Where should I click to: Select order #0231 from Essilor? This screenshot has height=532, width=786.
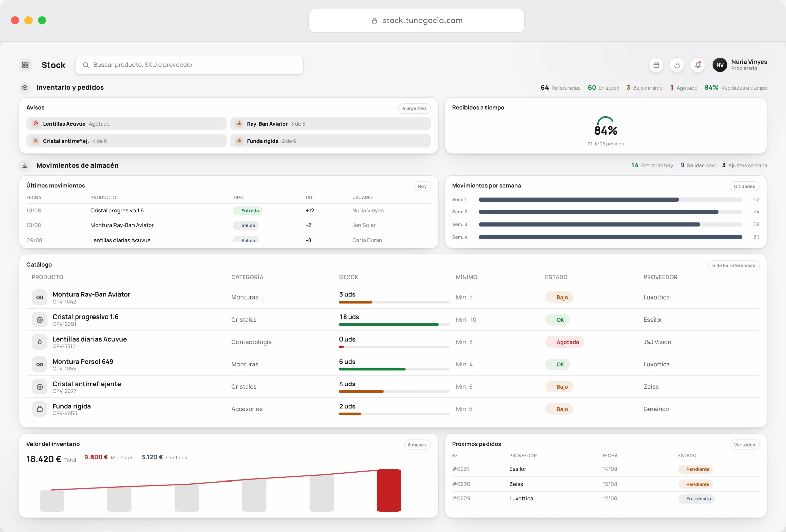(x=605, y=469)
